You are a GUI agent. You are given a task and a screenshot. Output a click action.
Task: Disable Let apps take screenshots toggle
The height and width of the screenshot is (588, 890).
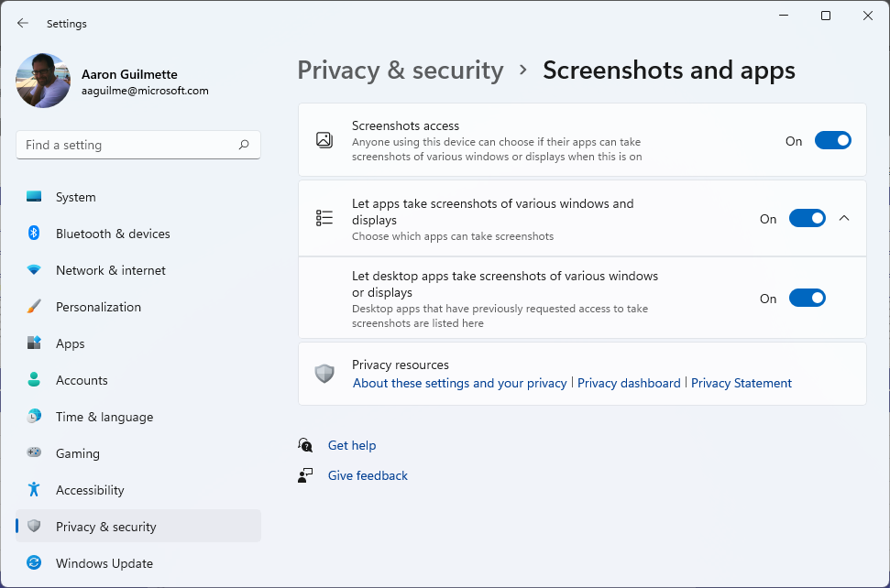point(807,219)
